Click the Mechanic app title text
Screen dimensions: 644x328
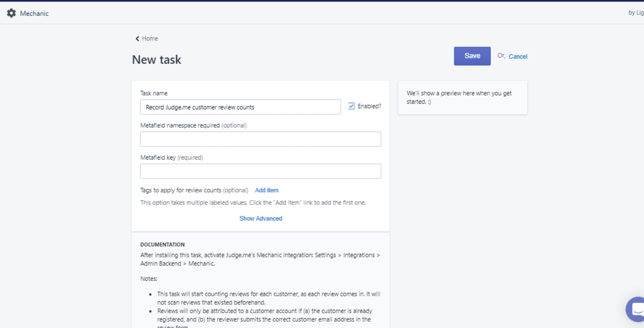click(34, 14)
